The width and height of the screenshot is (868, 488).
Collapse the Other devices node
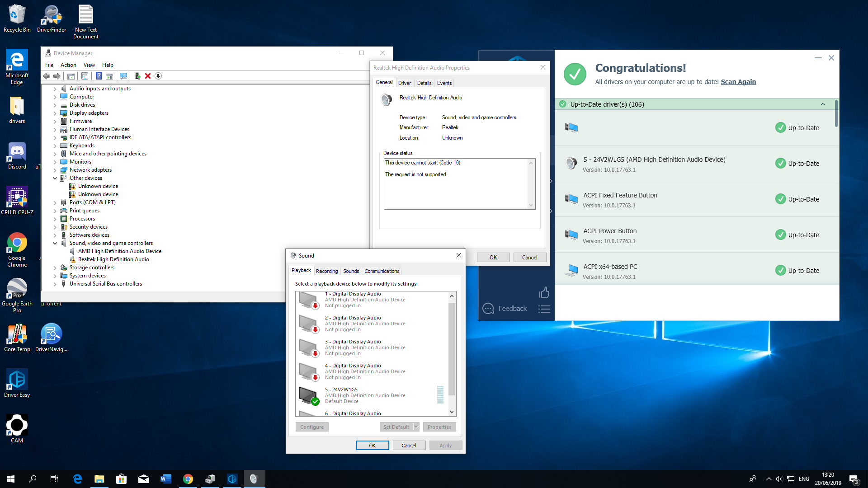click(55, 178)
